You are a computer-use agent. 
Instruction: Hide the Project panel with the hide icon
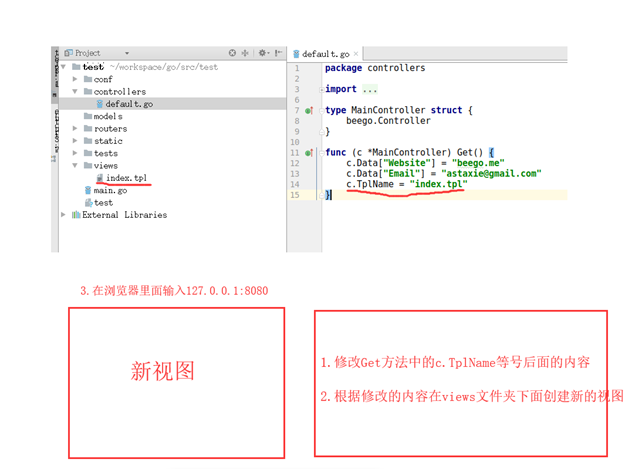coord(278,53)
